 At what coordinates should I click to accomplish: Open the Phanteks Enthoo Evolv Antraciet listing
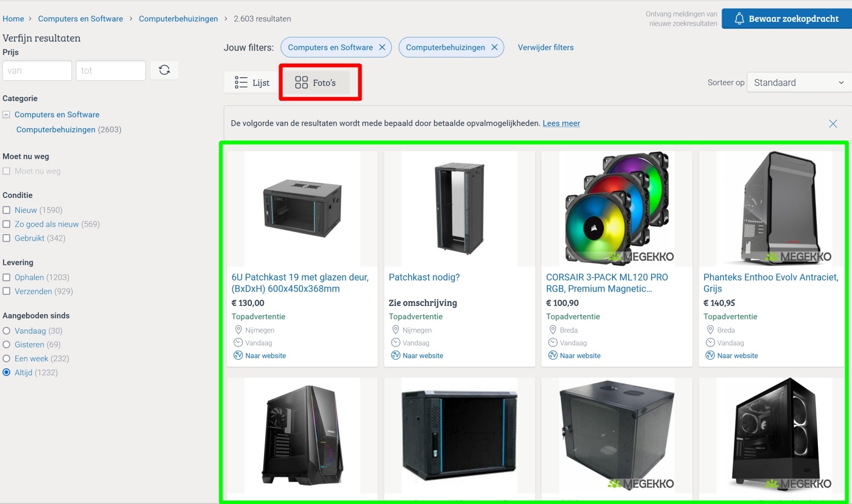tap(771, 283)
